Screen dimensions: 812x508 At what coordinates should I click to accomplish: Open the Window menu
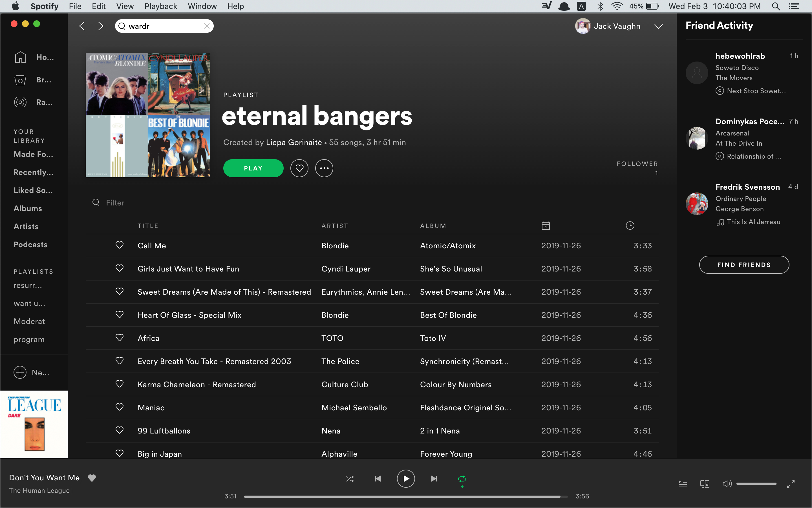coord(202,6)
